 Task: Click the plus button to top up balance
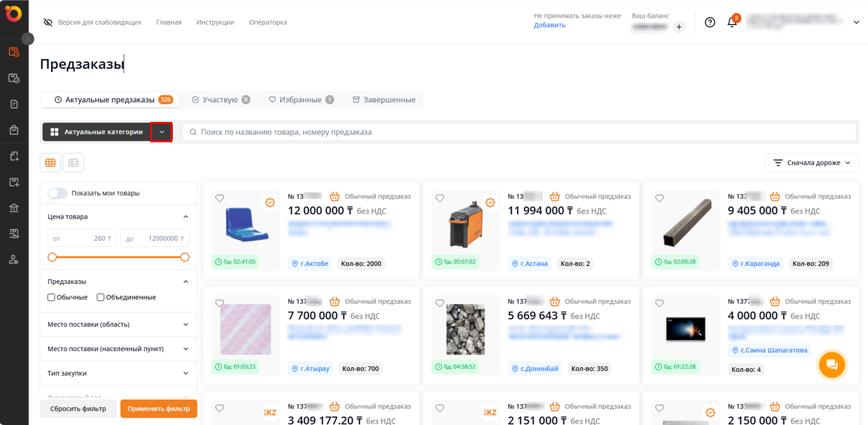[x=679, y=26]
